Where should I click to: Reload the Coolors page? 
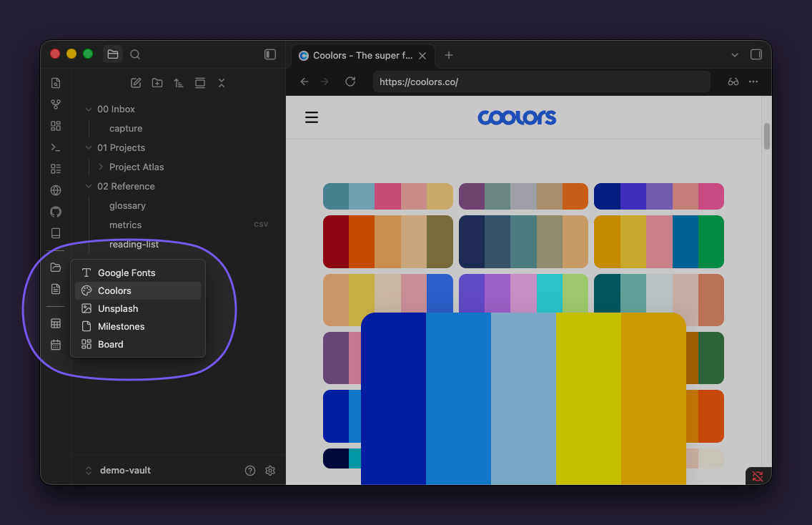[x=350, y=82]
